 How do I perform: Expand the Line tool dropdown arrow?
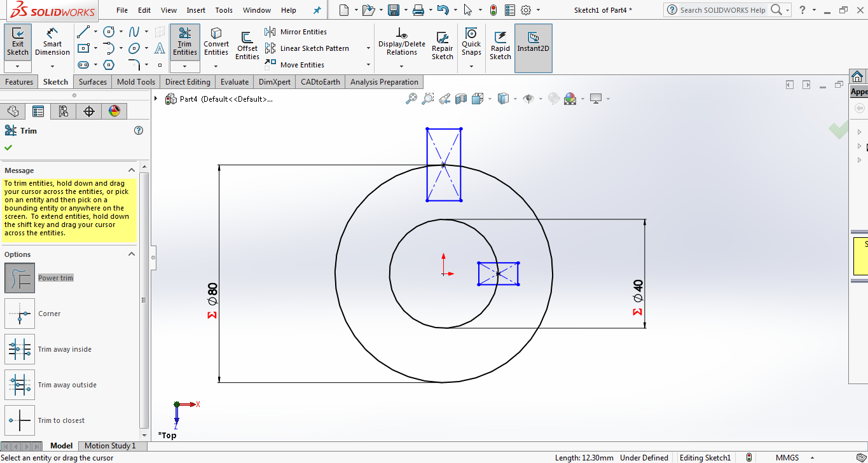click(x=95, y=32)
